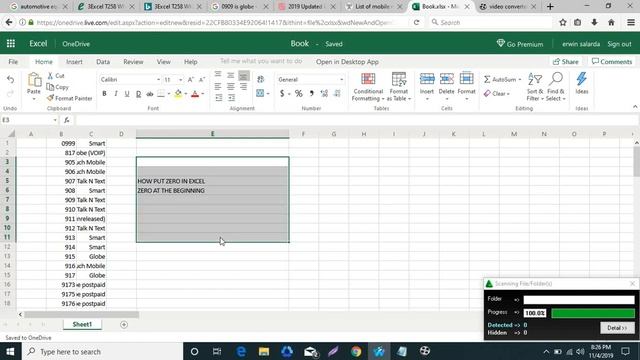Screen dimensions: 640x360
Task: Open the File menu tab
Action: pyautogui.click(x=13, y=62)
